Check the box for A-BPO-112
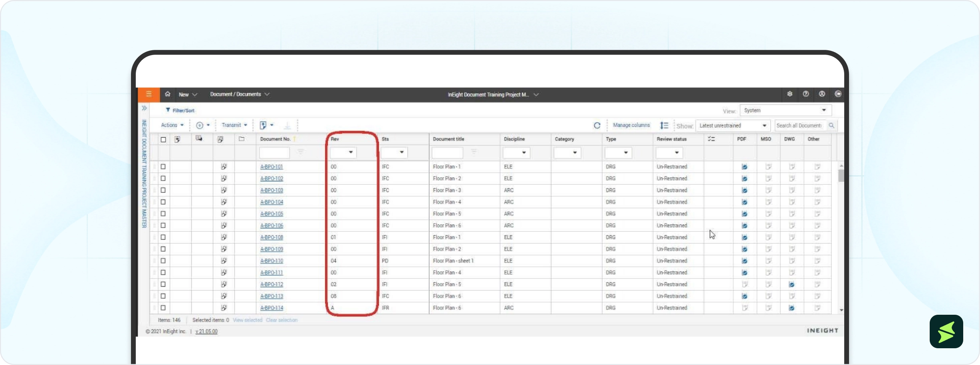Viewport: 980px width, 365px height. point(163,284)
